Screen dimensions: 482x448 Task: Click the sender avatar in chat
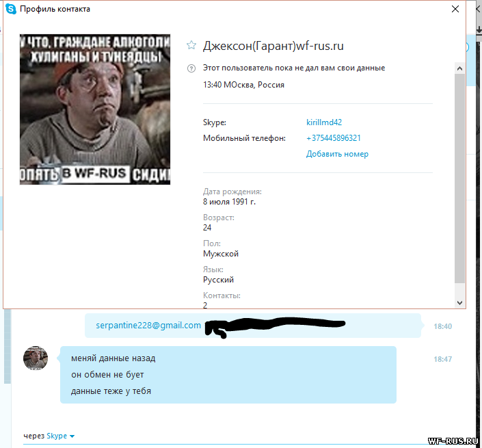coord(36,358)
